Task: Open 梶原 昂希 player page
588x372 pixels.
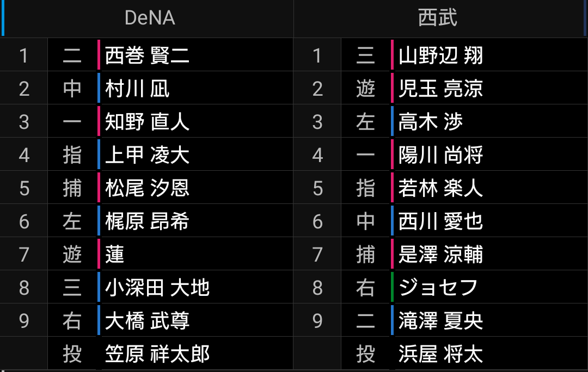Action: click(147, 221)
